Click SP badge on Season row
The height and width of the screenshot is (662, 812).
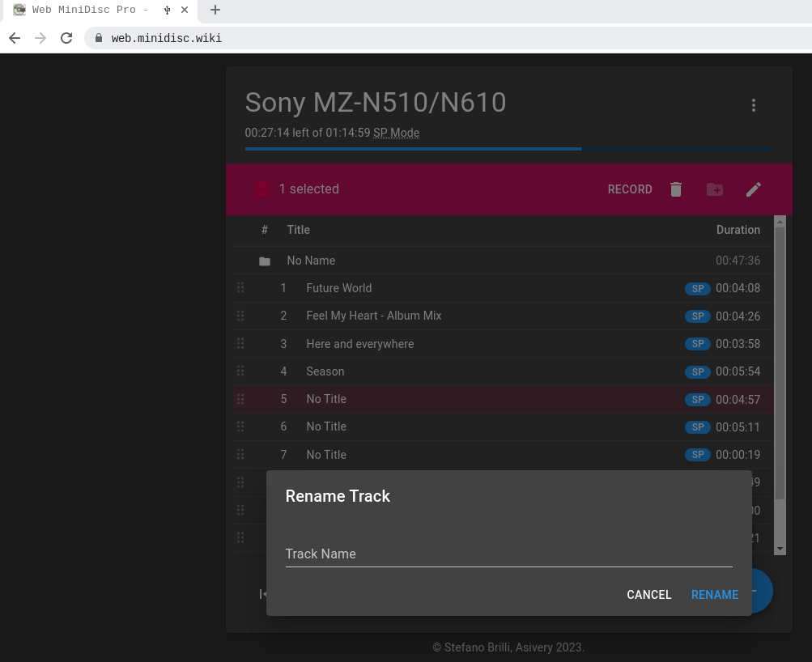[x=698, y=371]
